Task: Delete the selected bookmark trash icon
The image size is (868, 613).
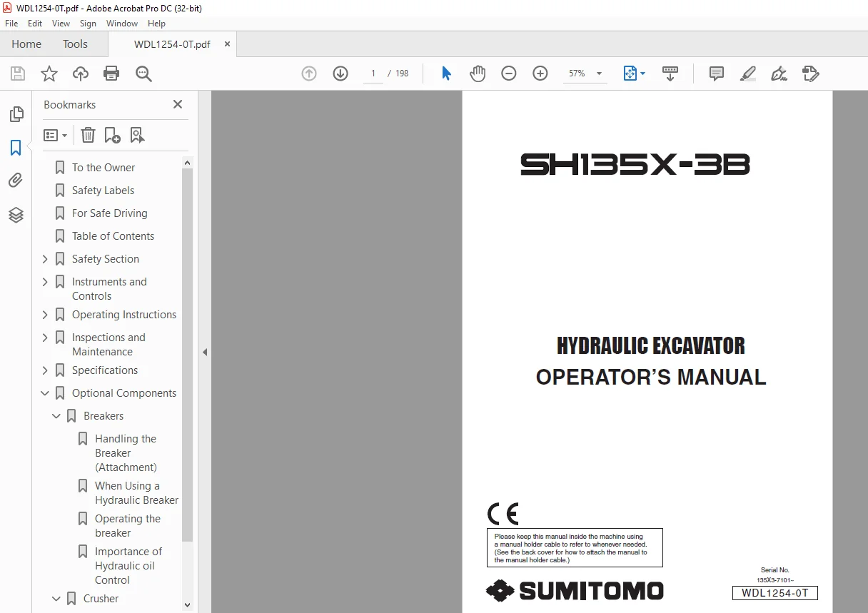Action: click(x=88, y=135)
